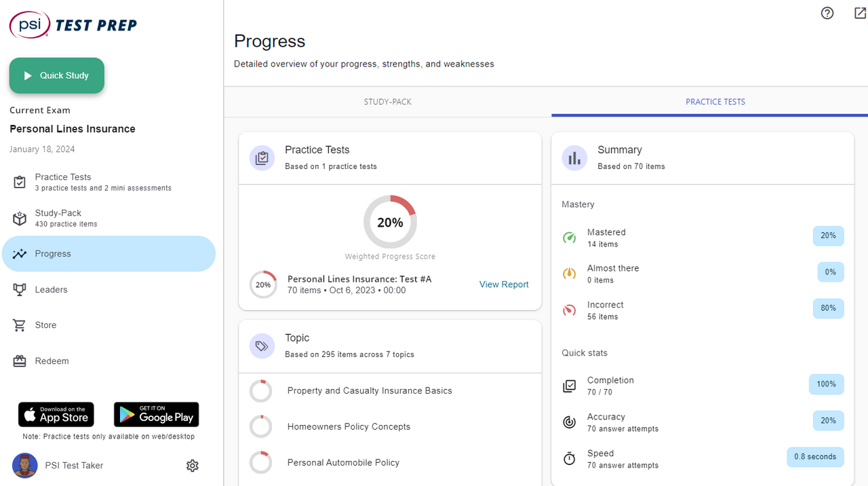Switch to the STUDY-PACK tab
This screenshot has width=868, height=486.
387,102
